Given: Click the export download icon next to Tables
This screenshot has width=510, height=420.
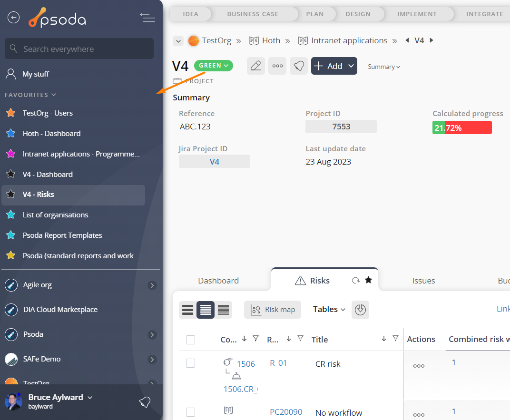Looking at the screenshot, I should coord(360,310).
